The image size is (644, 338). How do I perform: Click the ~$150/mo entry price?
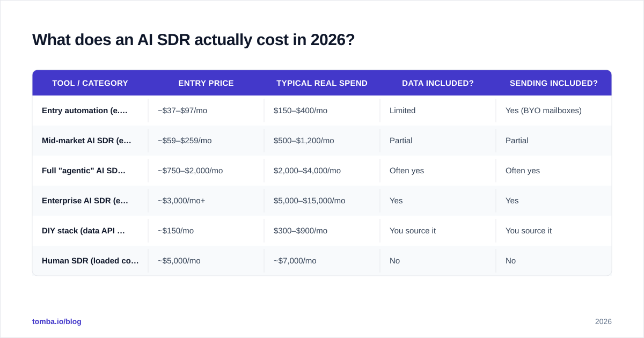tap(175, 231)
